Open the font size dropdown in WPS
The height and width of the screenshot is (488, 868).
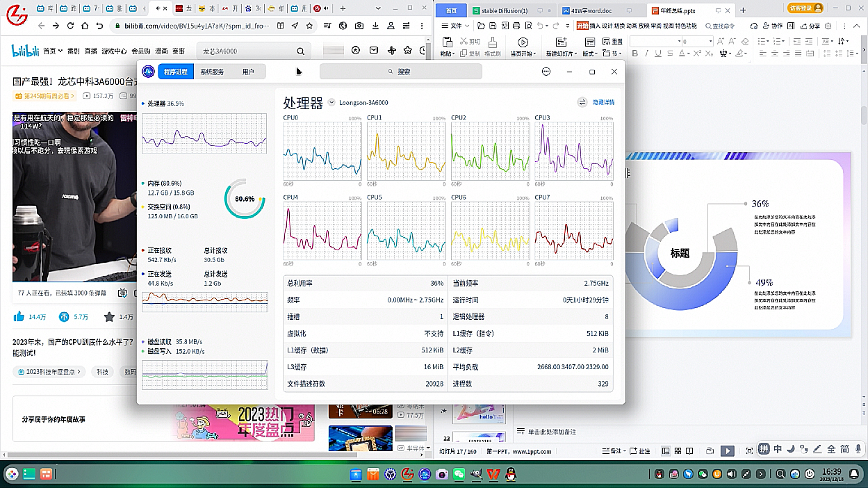coord(708,42)
